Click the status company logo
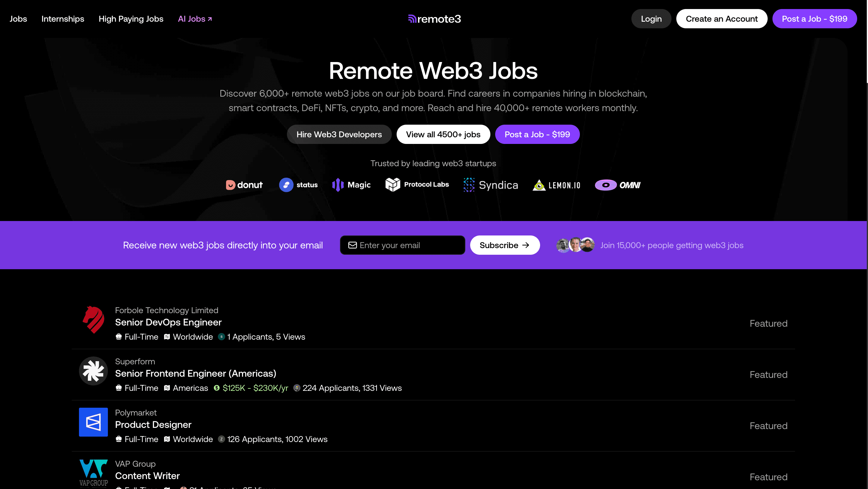 pyautogui.click(x=298, y=185)
